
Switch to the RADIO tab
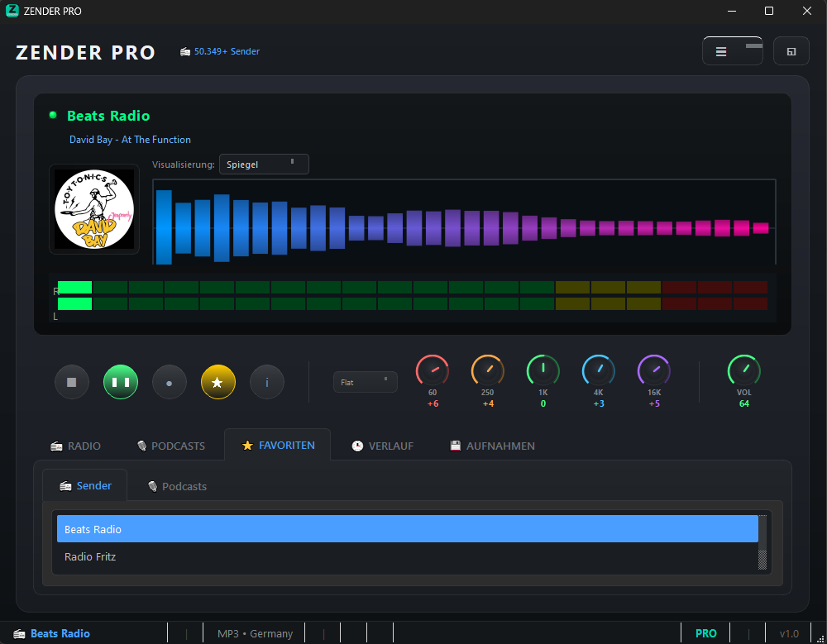pyautogui.click(x=76, y=446)
